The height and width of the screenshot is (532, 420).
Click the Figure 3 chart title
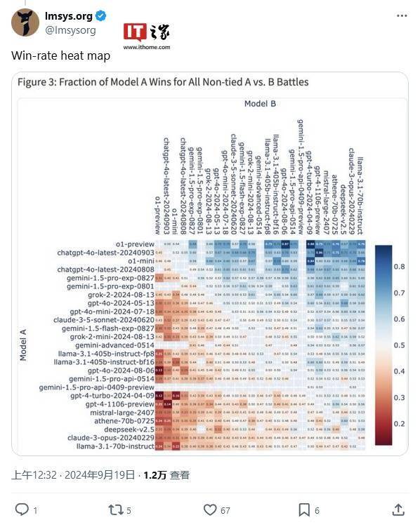[163, 82]
